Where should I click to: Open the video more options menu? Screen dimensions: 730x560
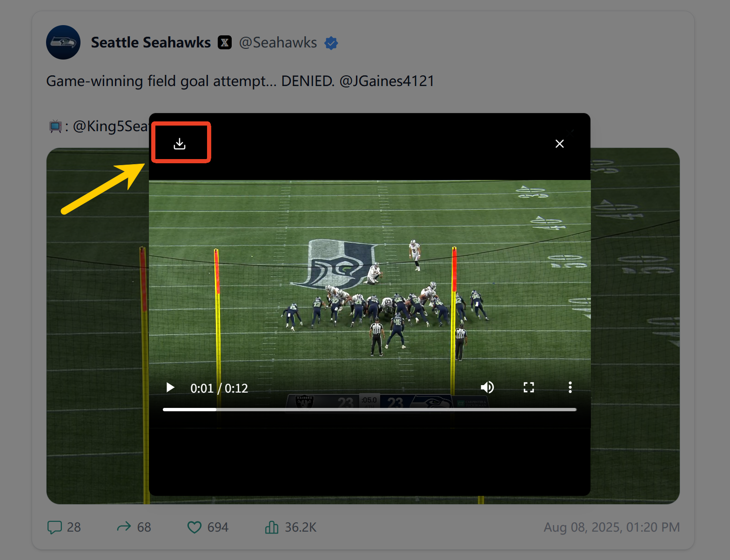570,387
